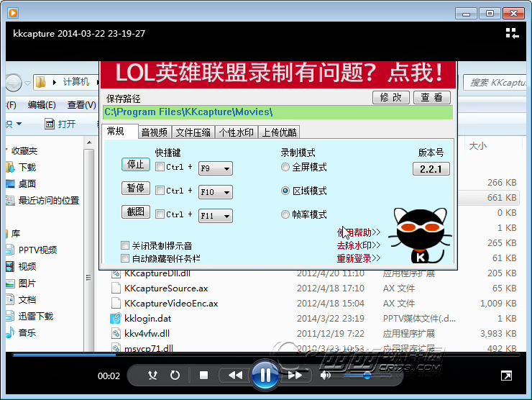Screen dimensions: 532x400
Task: Open the 去除水印>> link
Action: click(359, 245)
